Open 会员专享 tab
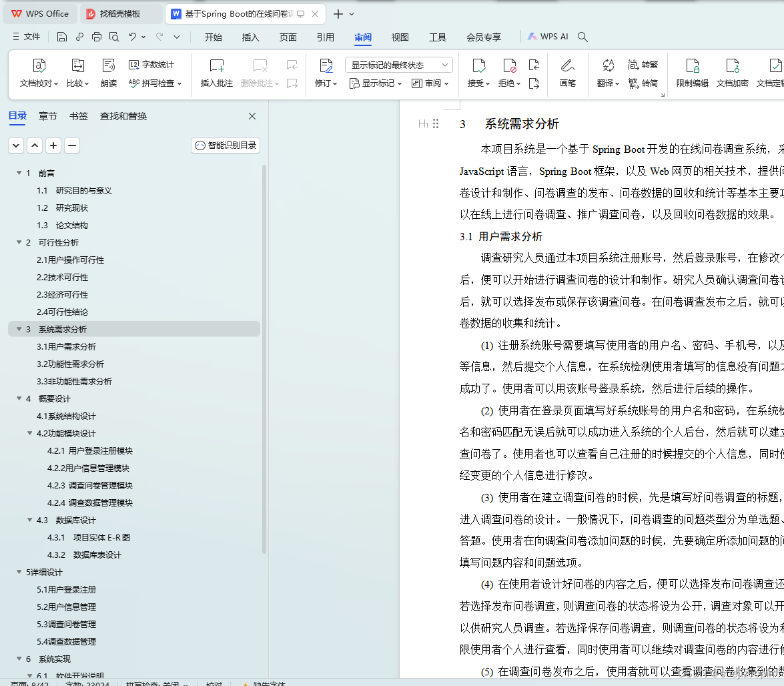784x686 pixels. click(x=484, y=37)
